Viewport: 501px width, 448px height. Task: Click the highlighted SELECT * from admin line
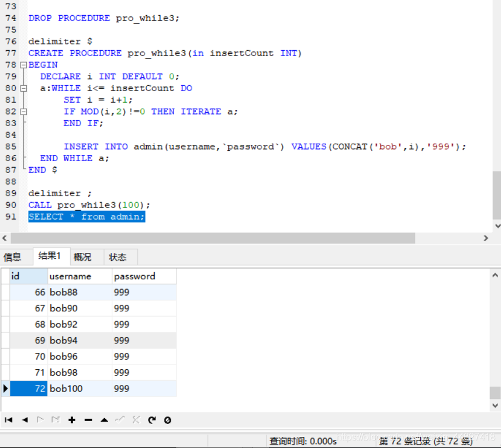pyautogui.click(x=87, y=217)
